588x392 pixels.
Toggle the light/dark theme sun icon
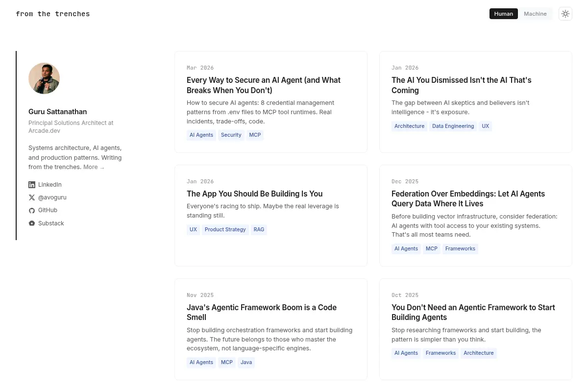pos(565,14)
